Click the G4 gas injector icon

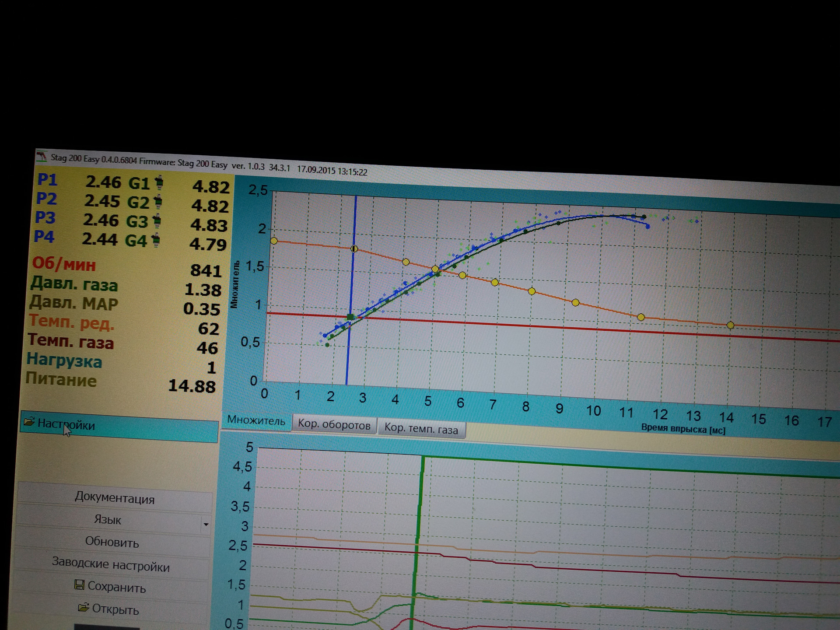pos(155,240)
